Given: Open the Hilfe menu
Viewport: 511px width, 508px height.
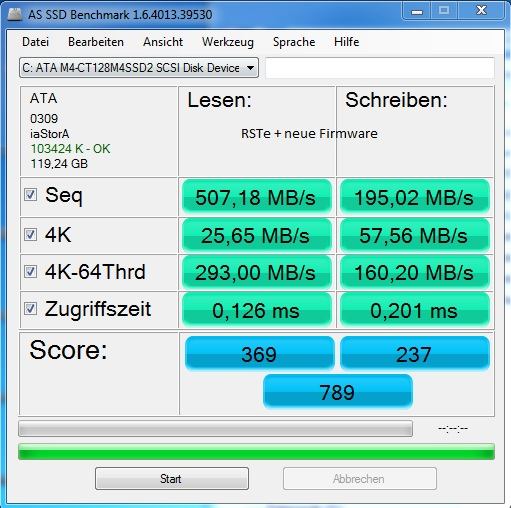Looking at the screenshot, I should point(347,42).
